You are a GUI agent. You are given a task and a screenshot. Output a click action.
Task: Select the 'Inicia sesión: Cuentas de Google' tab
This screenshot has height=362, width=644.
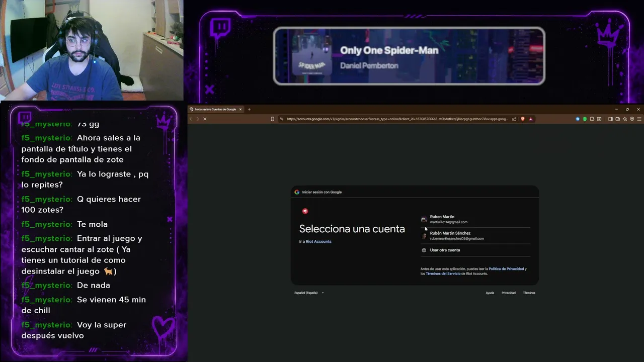coord(216,109)
